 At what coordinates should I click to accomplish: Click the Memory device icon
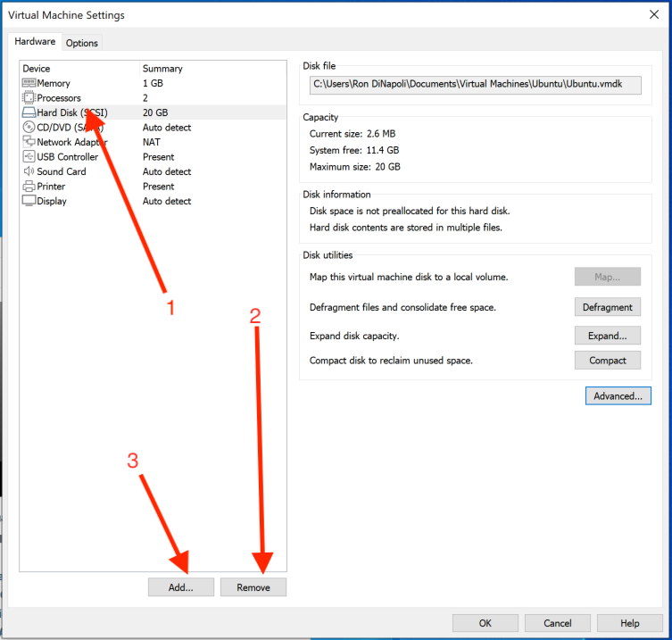pos(29,83)
